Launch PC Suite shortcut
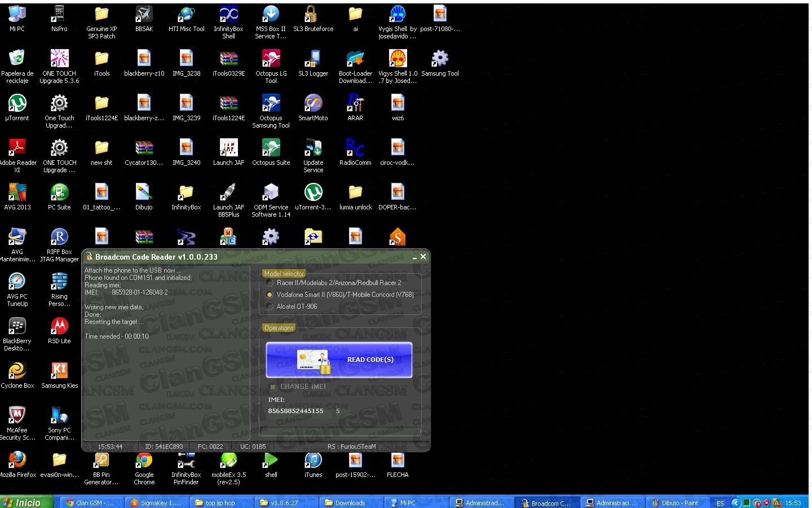The image size is (812, 508). coord(59,197)
